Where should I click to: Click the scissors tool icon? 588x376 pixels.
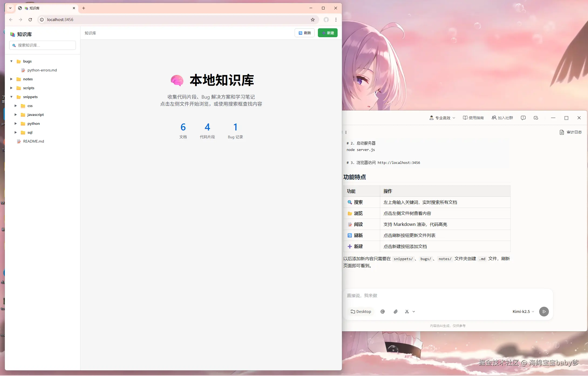(407, 312)
